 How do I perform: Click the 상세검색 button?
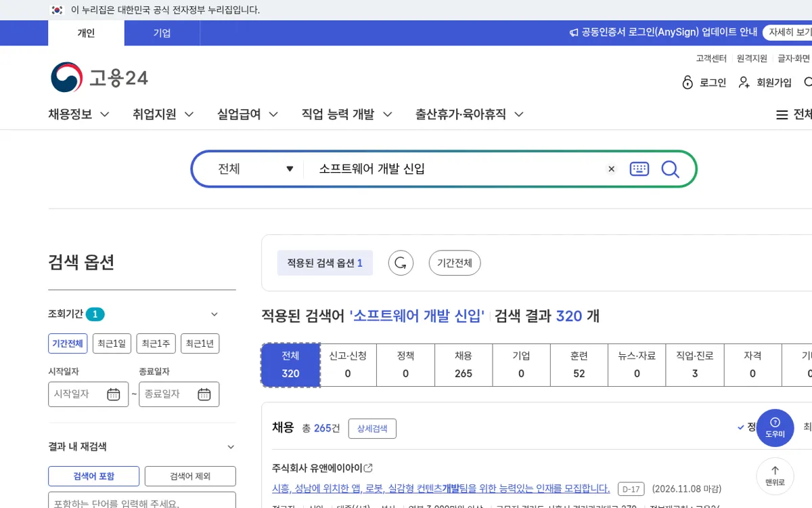(x=372, y=429)
